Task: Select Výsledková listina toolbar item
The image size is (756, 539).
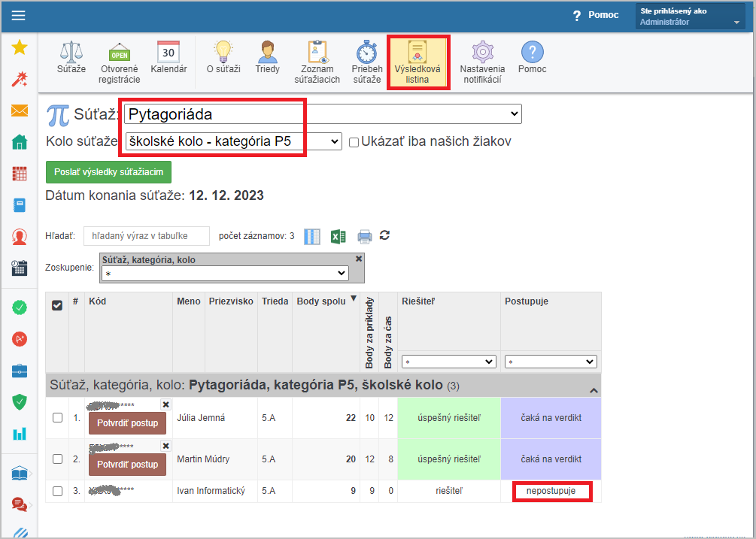Action: pyautogui.click(x=417, y=62)
